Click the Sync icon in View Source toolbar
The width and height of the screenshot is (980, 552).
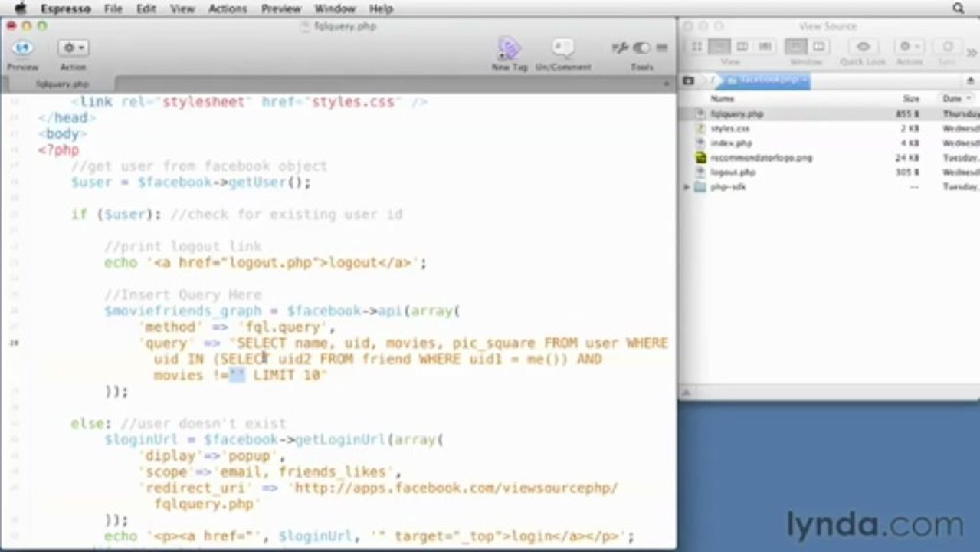(x=947, y=47)
